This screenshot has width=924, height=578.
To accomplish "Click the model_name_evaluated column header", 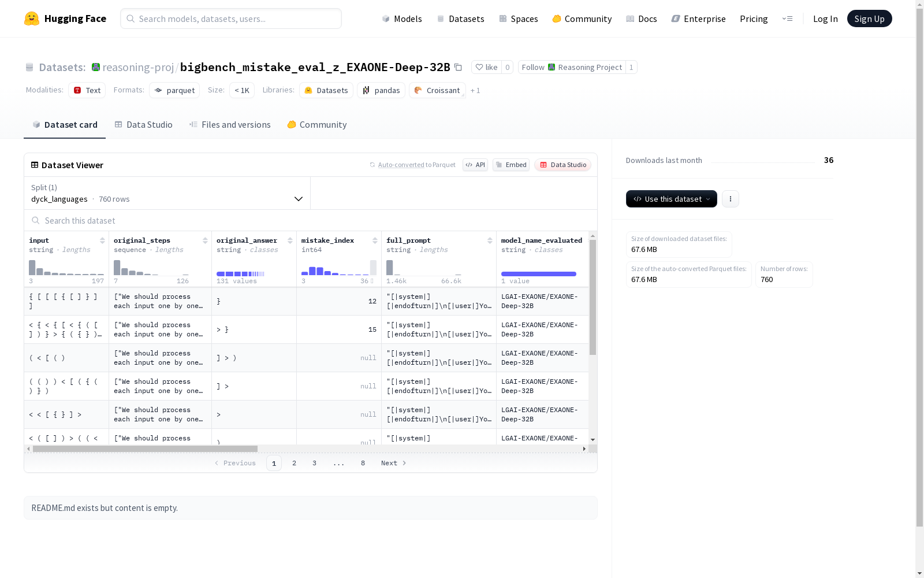I will [x=542, y=240].
